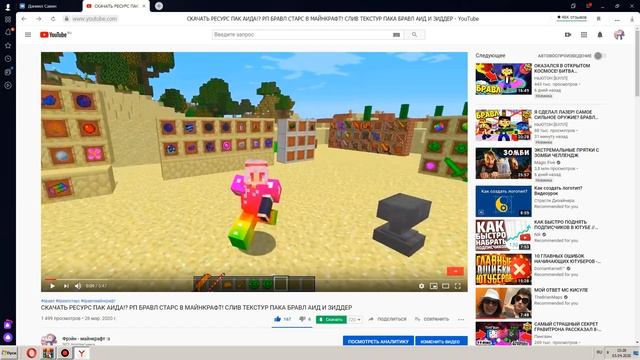Image resolution: width=640 pixels, height=360 pixels.
Task: Click ПОДЕЛИТЬСЯ share button
Action: 387,319
